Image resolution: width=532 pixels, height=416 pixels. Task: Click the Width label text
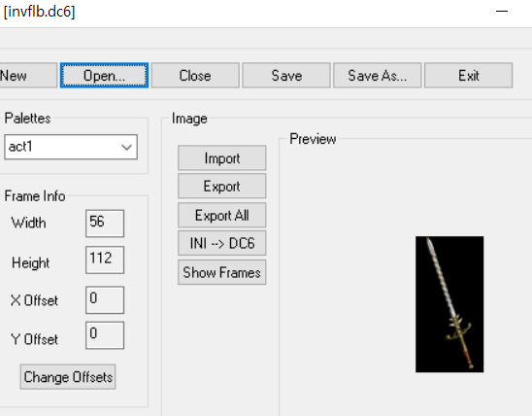pyautogui.click(x=28, y=223)
